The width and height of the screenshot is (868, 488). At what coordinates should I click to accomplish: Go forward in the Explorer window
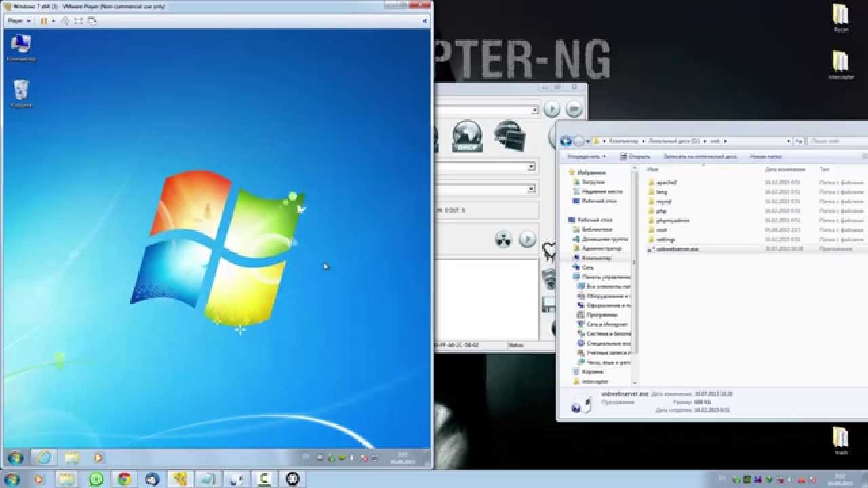(x=578, y=141)
